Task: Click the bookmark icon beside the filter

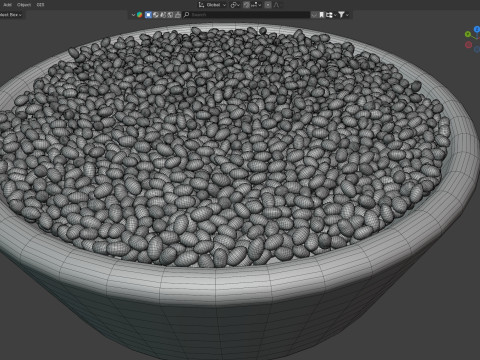Action: pos(322,15)
